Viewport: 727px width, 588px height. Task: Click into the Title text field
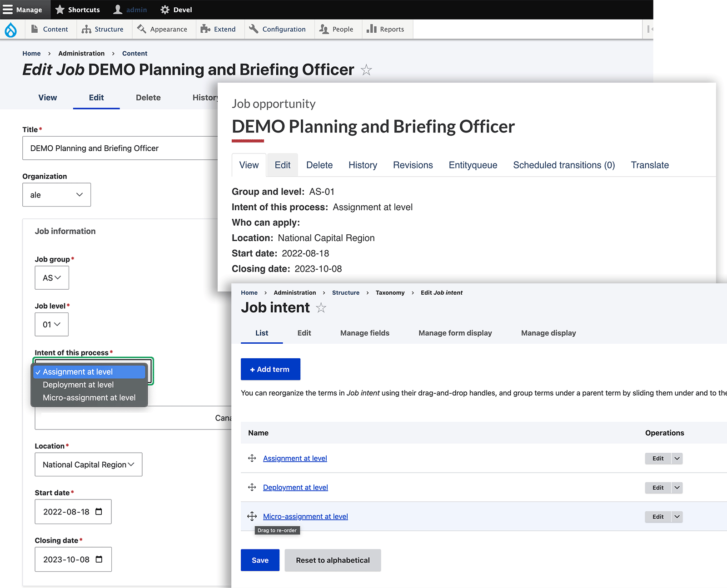(120, 148)
